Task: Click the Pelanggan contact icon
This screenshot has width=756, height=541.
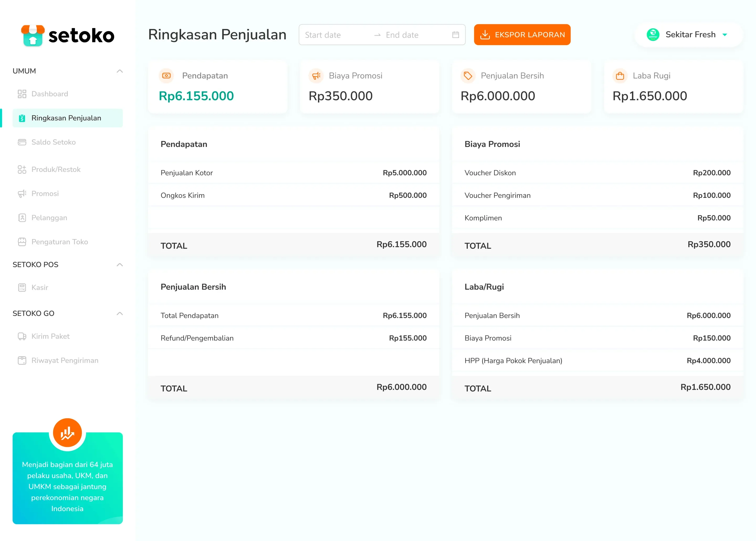Action: tap(22, 218)
